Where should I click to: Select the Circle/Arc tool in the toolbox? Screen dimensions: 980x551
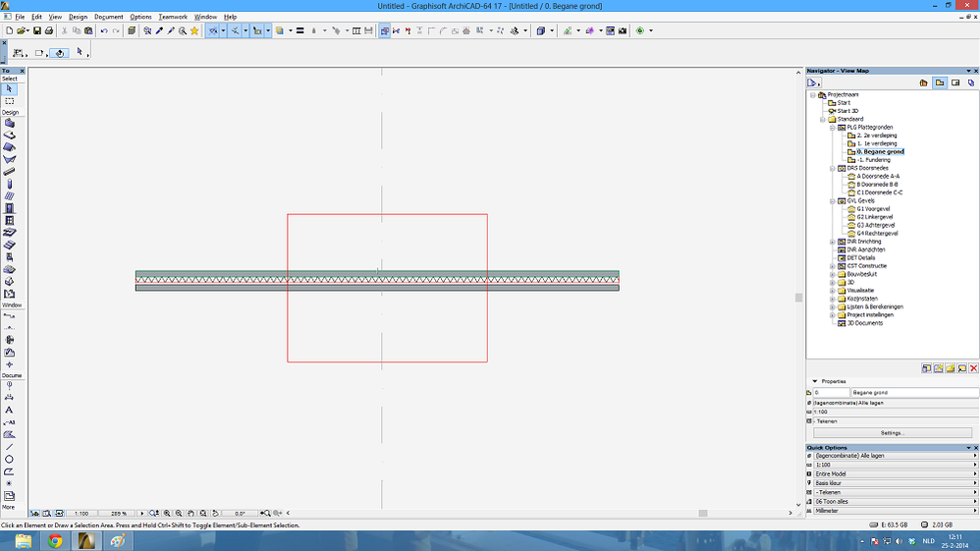tap(10, 459)
